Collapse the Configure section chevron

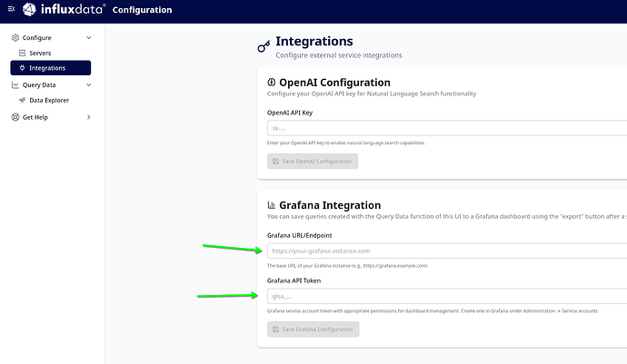(x=88, y=38)
